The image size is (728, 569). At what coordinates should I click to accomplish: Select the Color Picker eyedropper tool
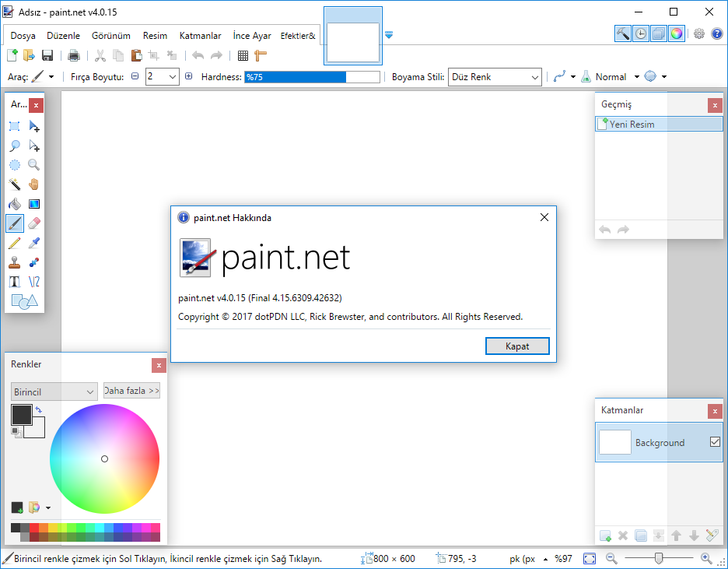[34, 243]
